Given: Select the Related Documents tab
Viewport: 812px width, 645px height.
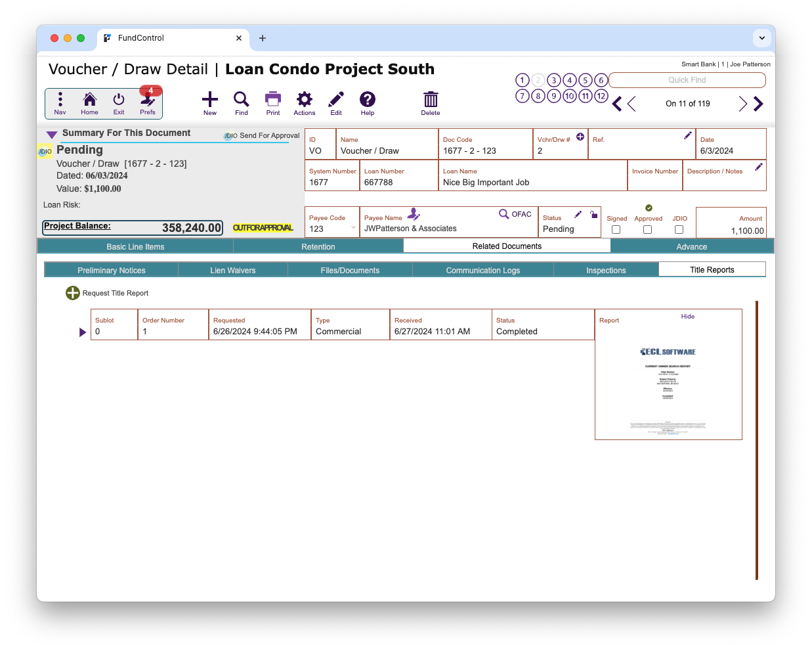Looking at the screenshot, I should click(x=507, y=246).
